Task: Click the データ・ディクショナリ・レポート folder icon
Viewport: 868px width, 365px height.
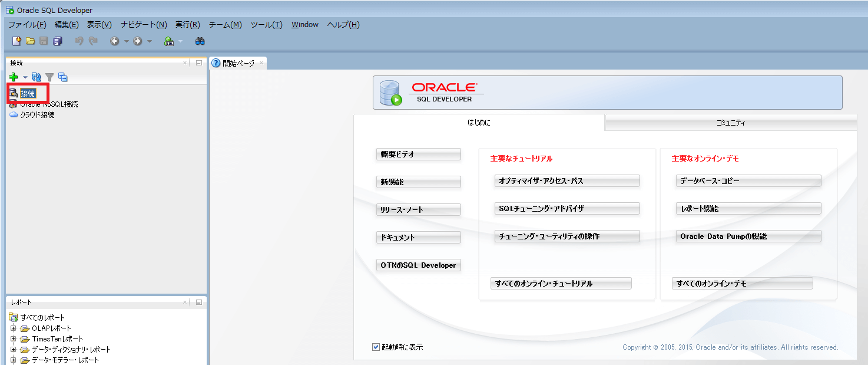Action: pos(25,350)
